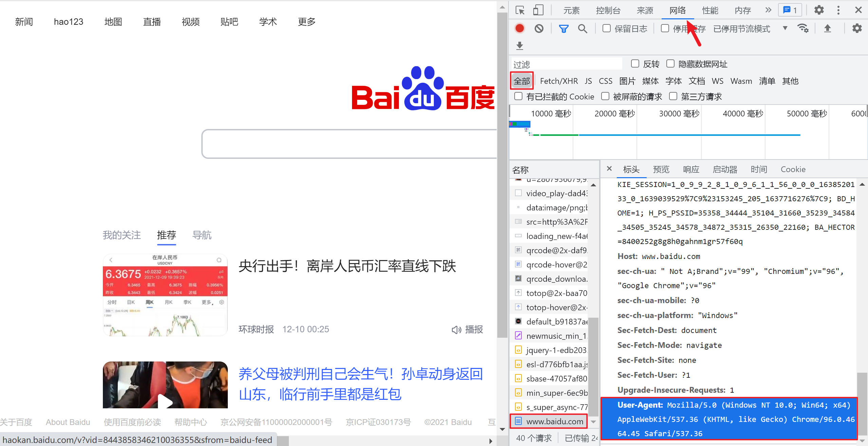
Task: Open network search with magnifier icon
Action: [583, 29]
